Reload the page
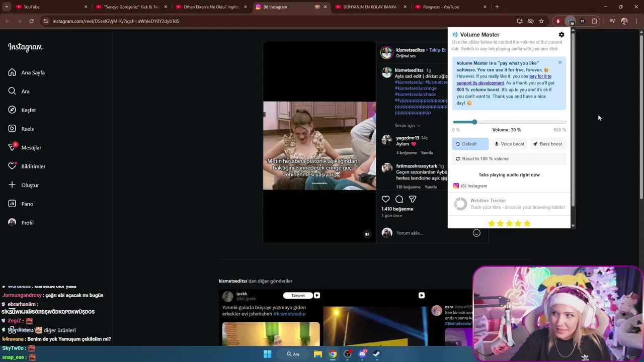This screenshot has width=644, height=362. [31, 21]
